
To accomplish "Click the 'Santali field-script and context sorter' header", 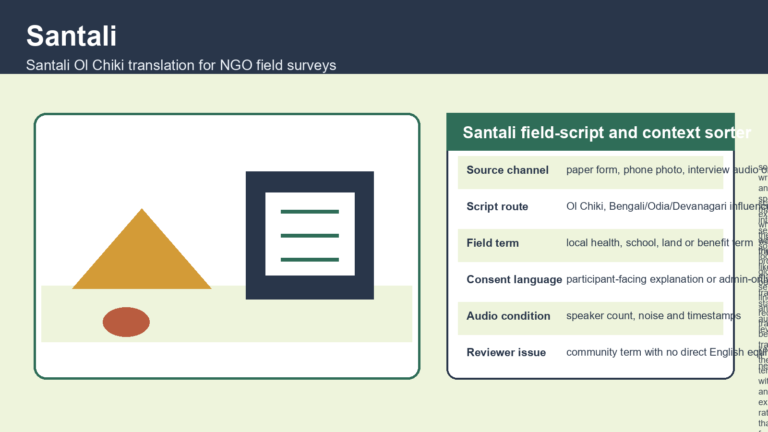I will (606, 132).
